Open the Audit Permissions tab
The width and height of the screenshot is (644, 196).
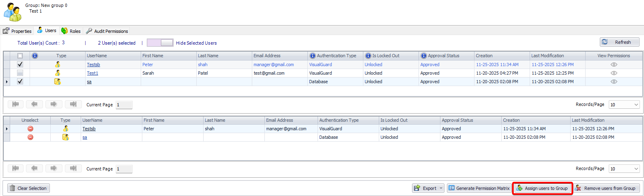[107, 31]
